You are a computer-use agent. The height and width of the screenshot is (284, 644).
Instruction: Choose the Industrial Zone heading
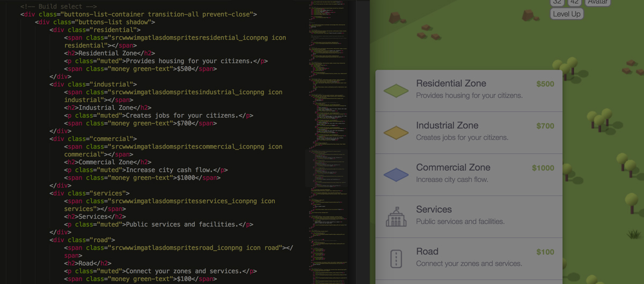click(x=447, y=125)
